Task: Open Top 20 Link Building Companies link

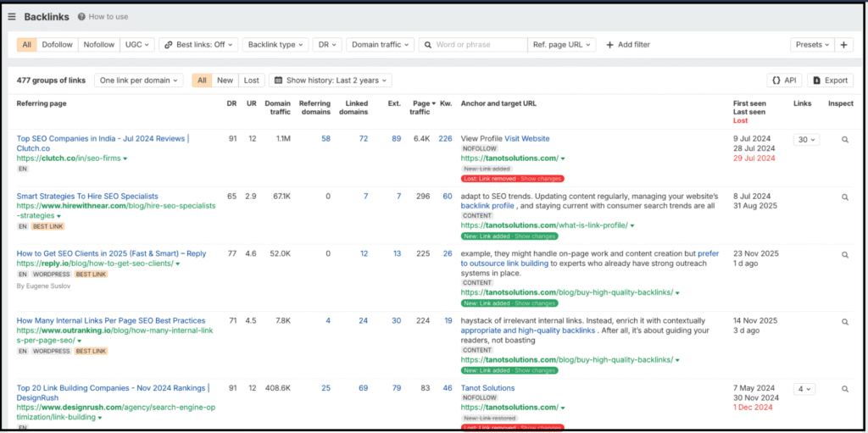Action: tap(113, 392)
